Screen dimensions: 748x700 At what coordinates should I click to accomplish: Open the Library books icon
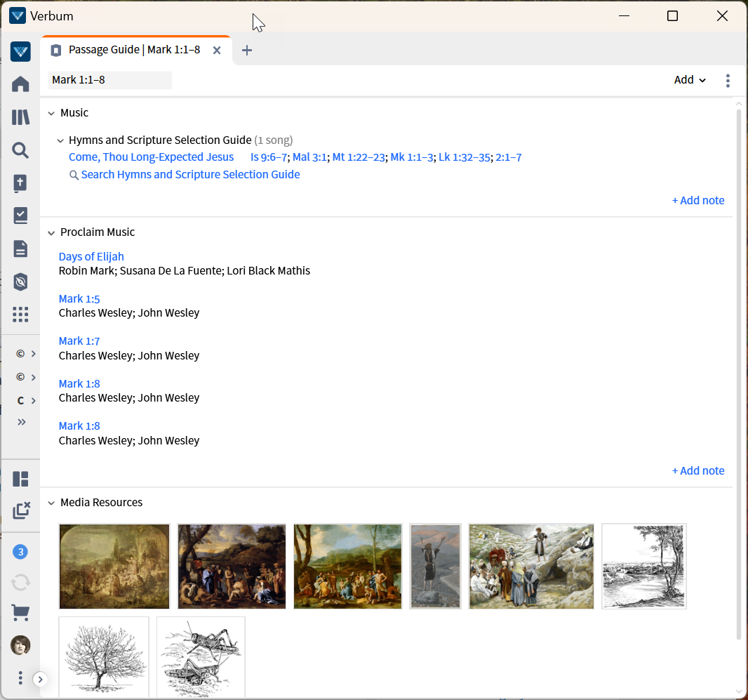coord(20,117)
